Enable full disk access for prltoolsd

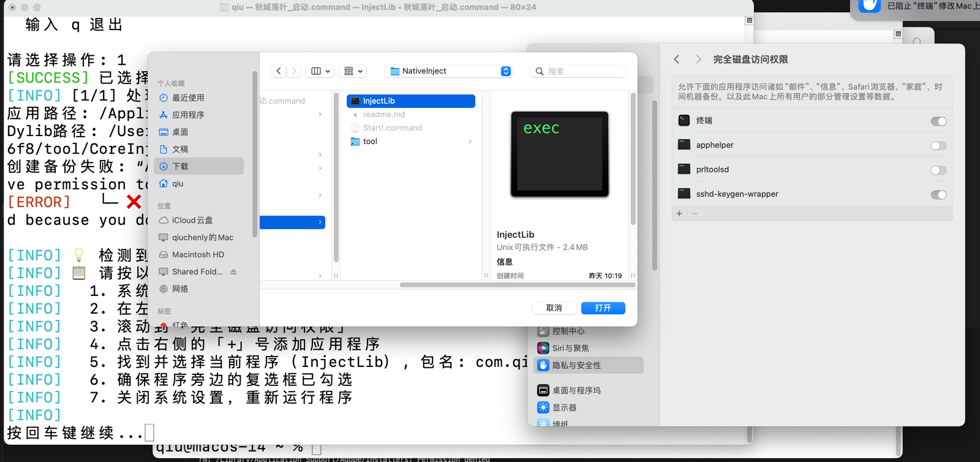(x=938, y=170)
